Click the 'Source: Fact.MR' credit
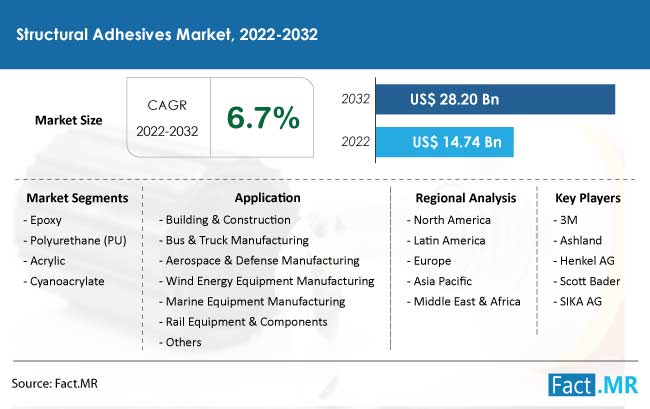Image resolution: width=650 pixels, height=409 pixels. [x=55, y=383]
